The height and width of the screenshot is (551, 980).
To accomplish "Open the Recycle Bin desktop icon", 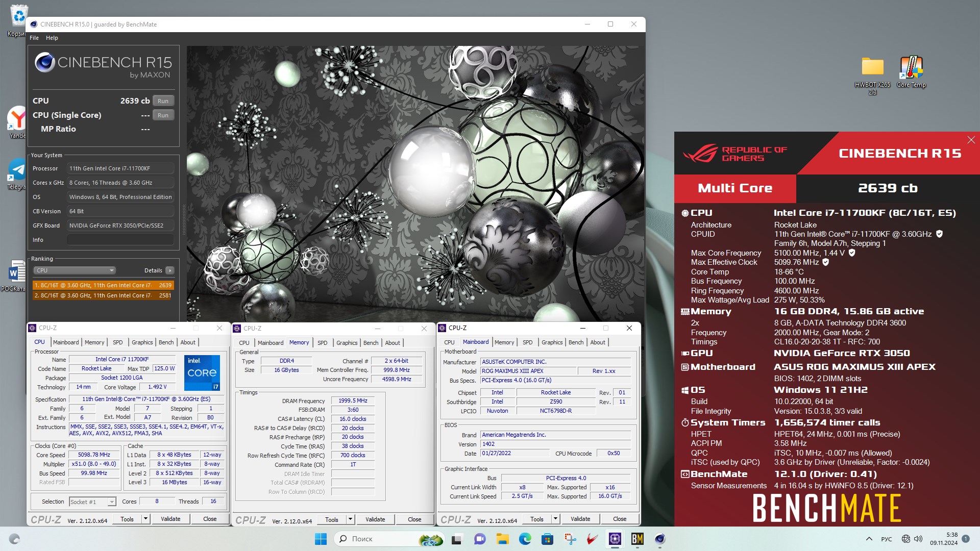I will (18, 20).
